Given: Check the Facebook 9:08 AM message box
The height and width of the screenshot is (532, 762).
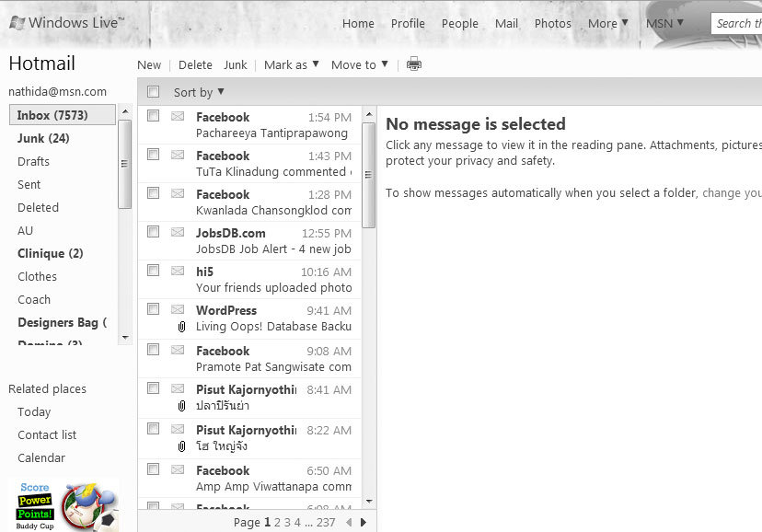Looking at the screenshot, I should pyautogui.click(x=153, y=350).
